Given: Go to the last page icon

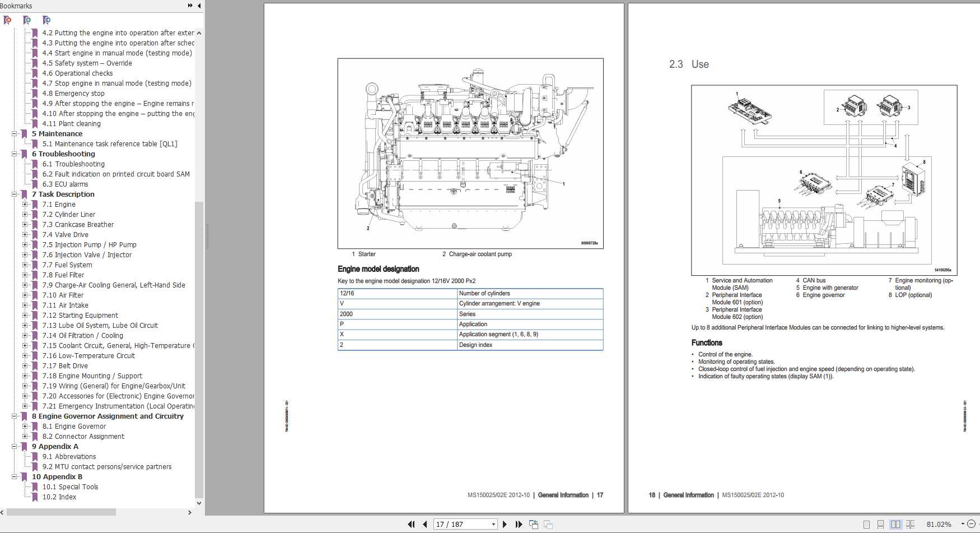Looking at the screenshot, I should [519, 524].
